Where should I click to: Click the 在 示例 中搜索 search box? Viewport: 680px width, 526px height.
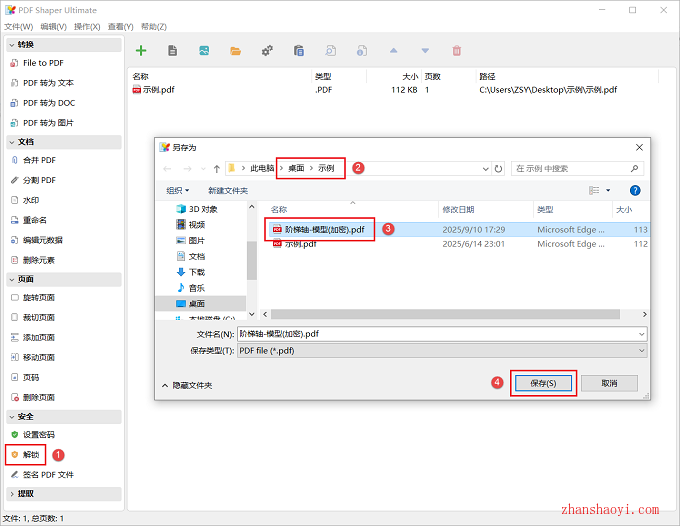(577, 169)
